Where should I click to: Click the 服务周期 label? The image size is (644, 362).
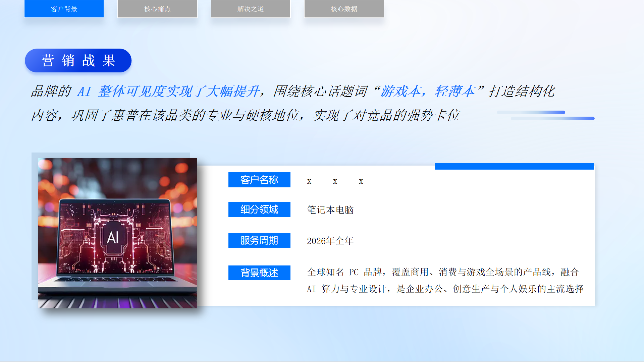click(259, 240)
